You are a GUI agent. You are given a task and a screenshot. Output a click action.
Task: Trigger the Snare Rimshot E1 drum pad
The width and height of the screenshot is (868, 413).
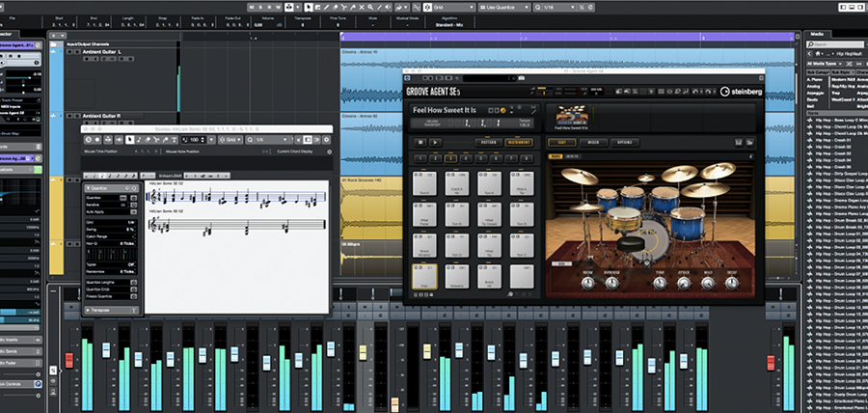click(424, 245)
